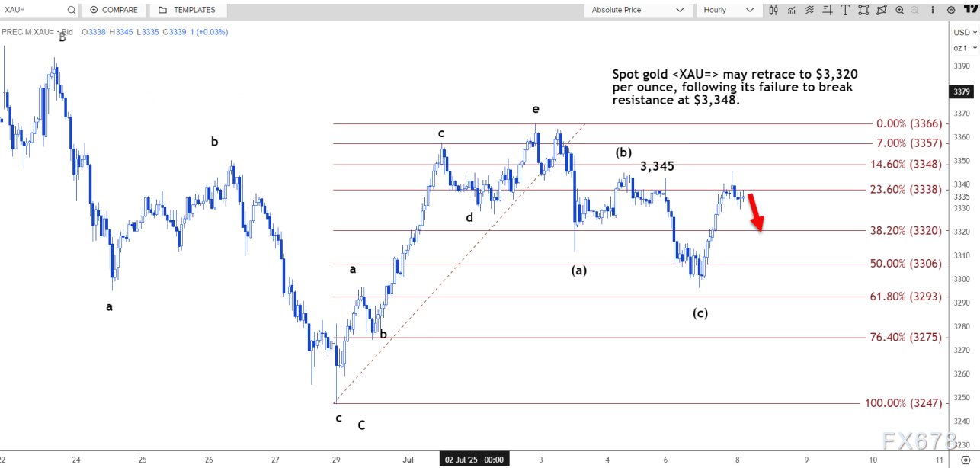Click the (c) wave label
This screenshot has height=468, width=980.
(x=700, y=313)
